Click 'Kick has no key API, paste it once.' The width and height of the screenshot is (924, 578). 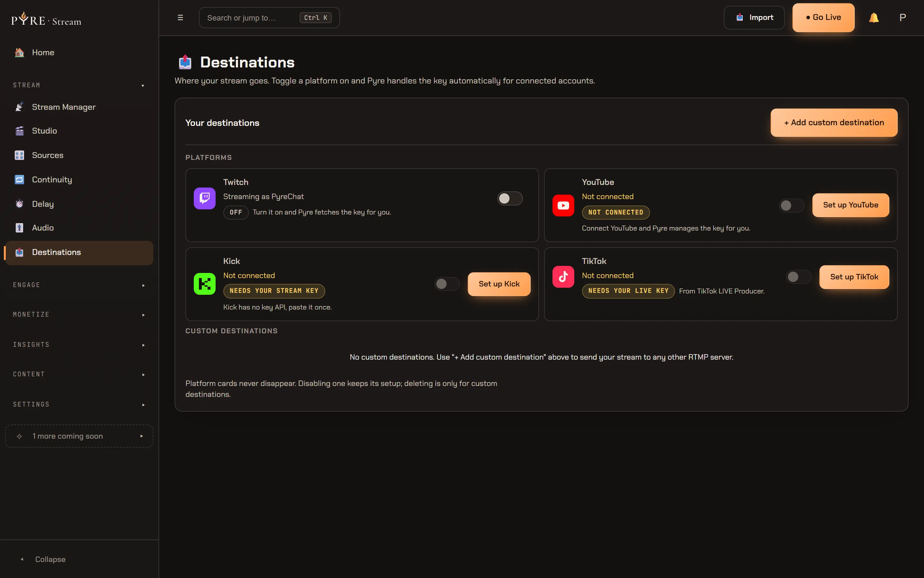[x=277, y=307]
